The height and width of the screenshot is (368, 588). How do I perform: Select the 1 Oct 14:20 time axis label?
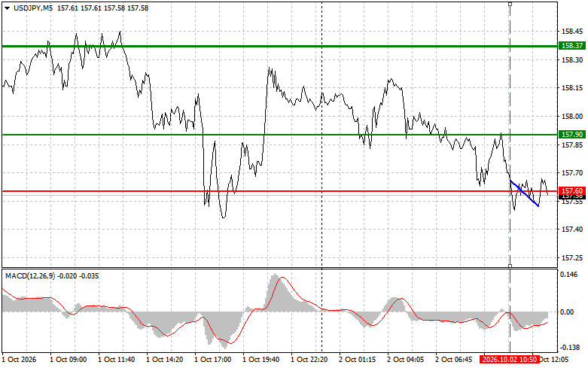click(165, 360)
